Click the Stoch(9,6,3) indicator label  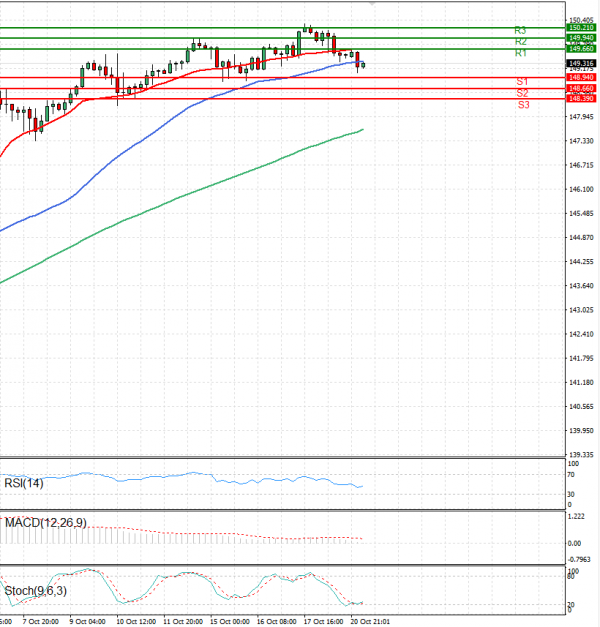(x=36, y=591)
